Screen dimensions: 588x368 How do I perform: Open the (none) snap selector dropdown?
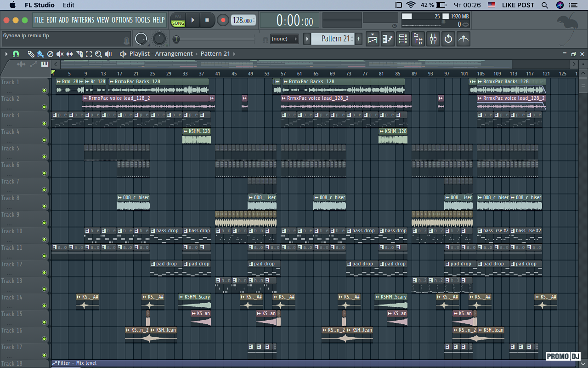(284, 39)
